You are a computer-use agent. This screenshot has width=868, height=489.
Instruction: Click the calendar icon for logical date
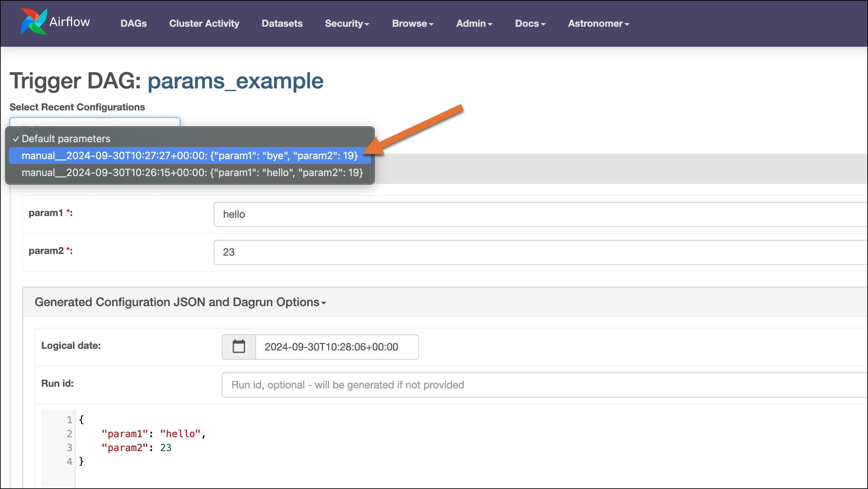click(x=238, y=346)
